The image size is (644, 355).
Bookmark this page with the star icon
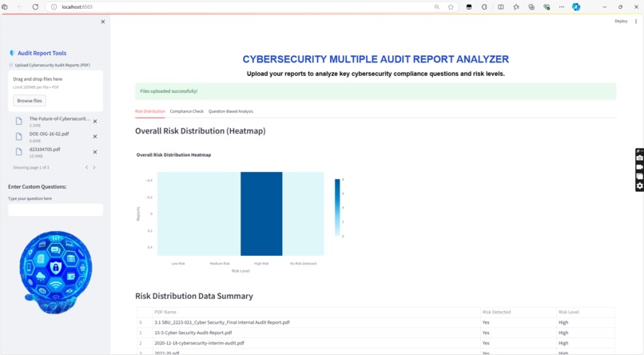[x=451, y=7]
